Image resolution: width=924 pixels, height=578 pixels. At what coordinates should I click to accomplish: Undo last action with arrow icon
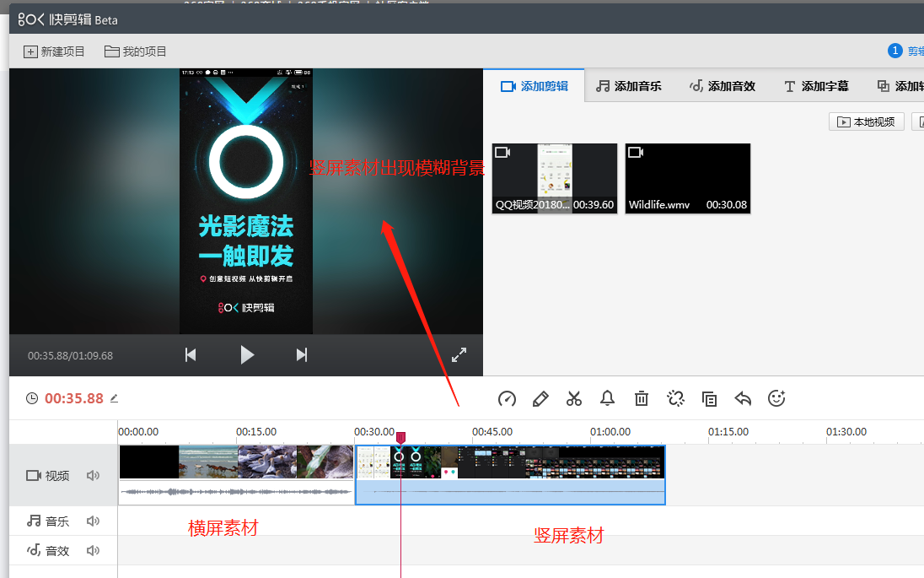[x=743, y=398]
